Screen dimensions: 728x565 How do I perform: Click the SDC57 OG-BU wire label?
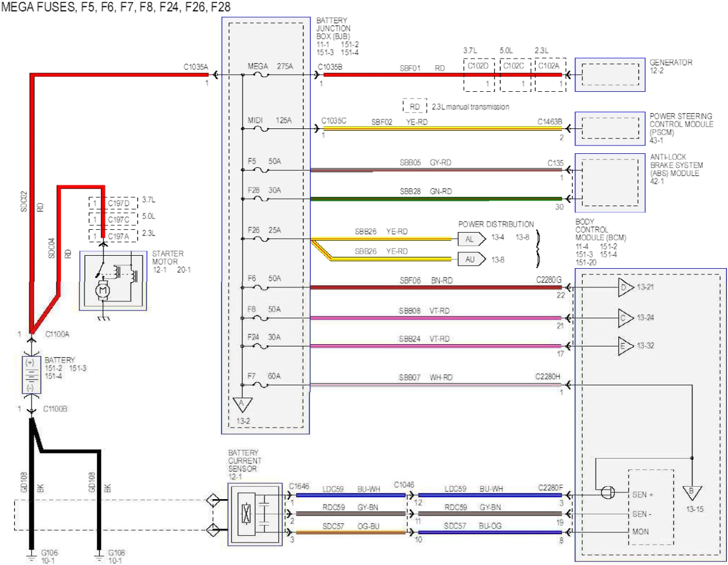point(351,527)
